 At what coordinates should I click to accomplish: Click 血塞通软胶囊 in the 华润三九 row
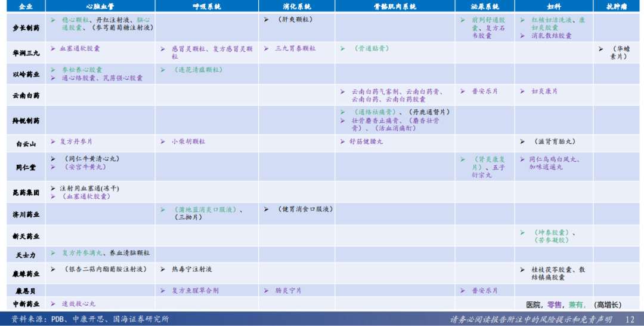point(80,48)
